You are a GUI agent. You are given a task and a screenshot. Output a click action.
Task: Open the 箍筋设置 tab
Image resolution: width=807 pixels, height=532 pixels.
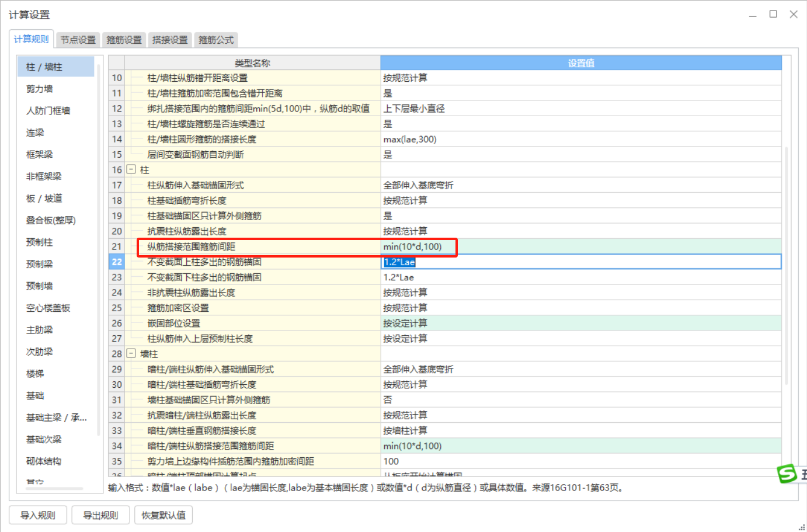point(124,40)
